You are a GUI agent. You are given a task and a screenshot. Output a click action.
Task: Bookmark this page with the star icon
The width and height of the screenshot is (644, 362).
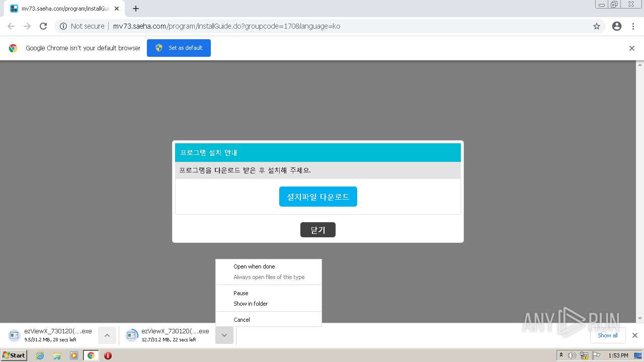(x=597, y=26)
